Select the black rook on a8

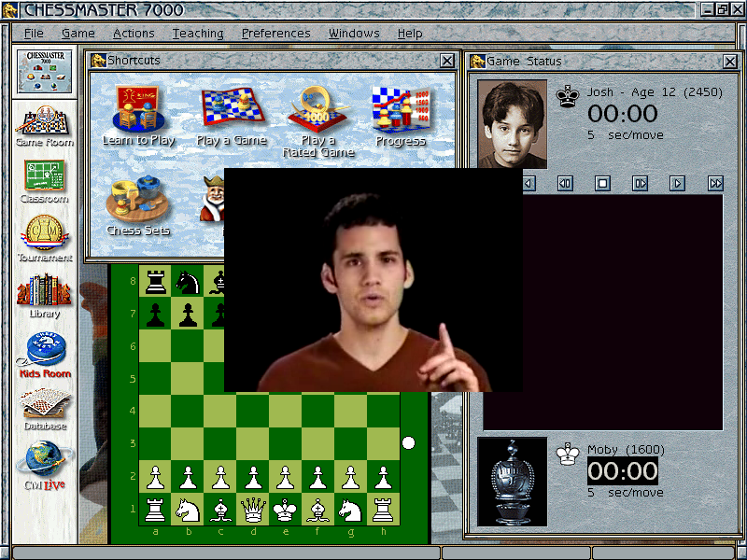155,282
